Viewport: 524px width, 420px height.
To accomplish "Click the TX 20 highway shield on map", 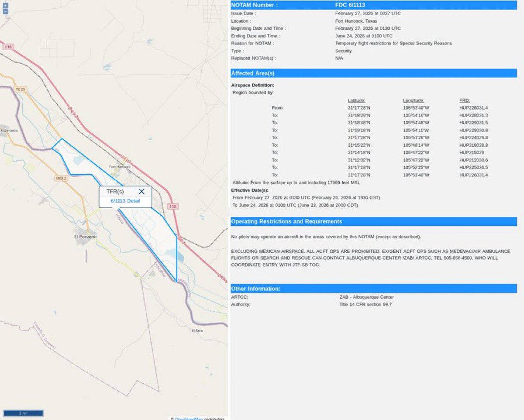I will (x=21, y=89).
